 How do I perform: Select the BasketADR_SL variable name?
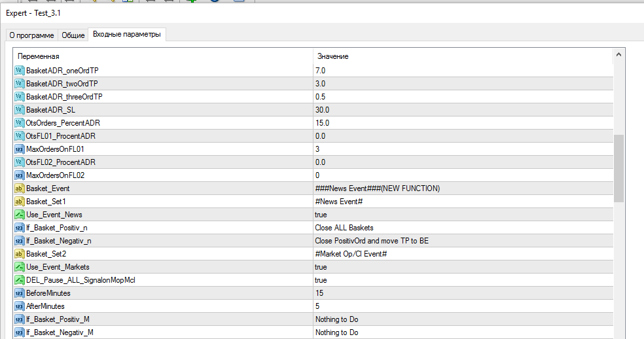tap(50, 110)
